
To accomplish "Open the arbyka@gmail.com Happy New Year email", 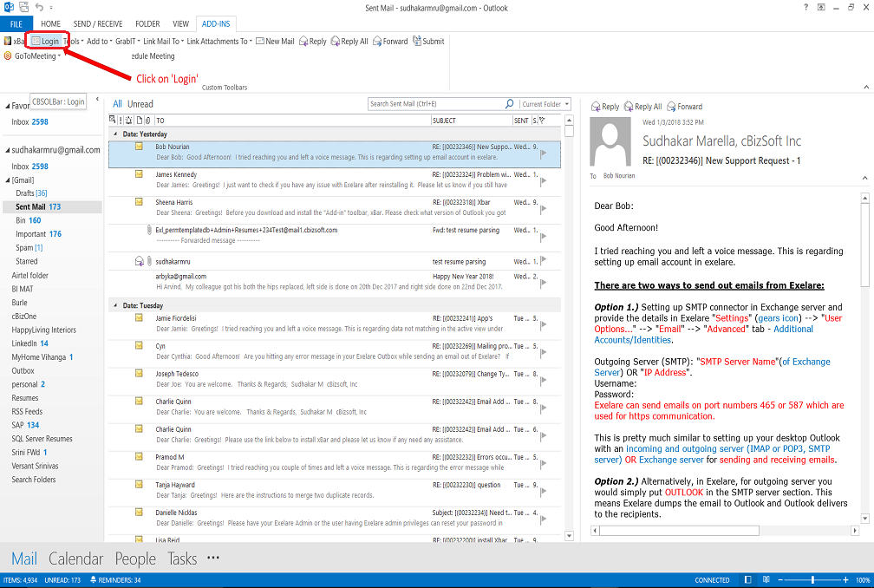I will click(x=335, y=282).
